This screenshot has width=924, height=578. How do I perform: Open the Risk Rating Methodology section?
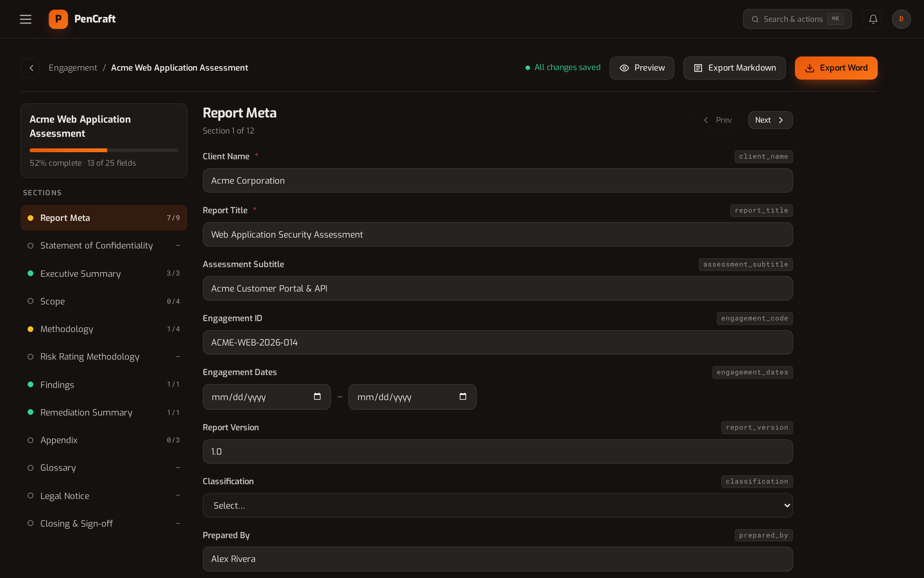[x=104, y=357]
